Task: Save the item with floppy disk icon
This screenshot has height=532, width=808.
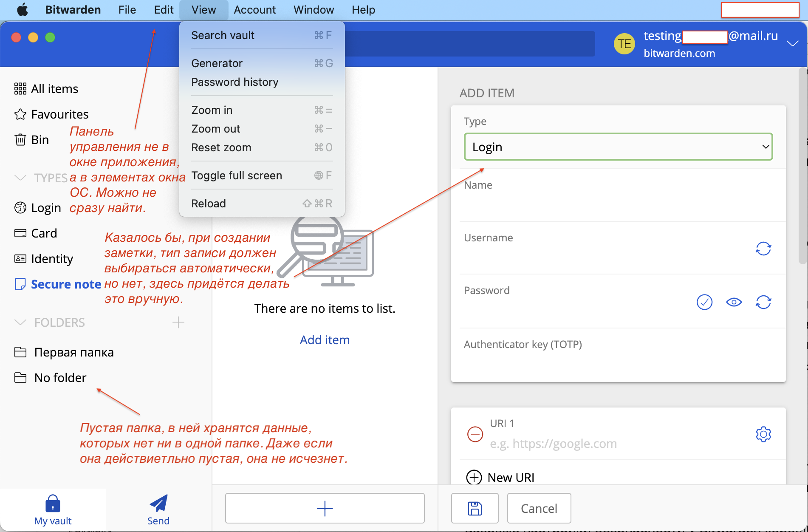Action: pyautogui.click(x=475, y=508)
